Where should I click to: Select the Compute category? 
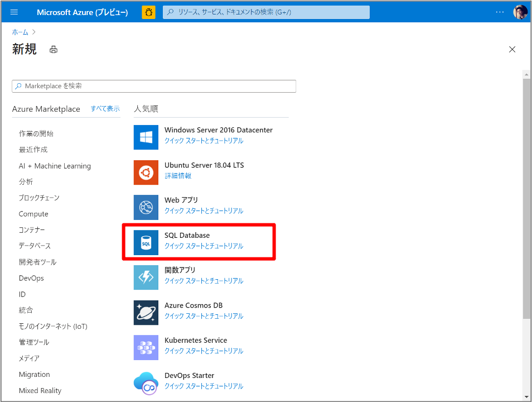tap(33, 214)
